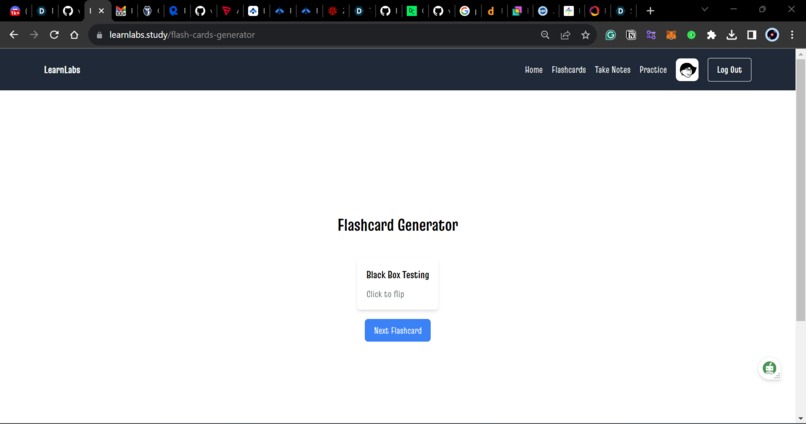The width and height of the screenshot is (806, 424).
Task: Share this page from the address bar
Action: click(x=565, y=35)
